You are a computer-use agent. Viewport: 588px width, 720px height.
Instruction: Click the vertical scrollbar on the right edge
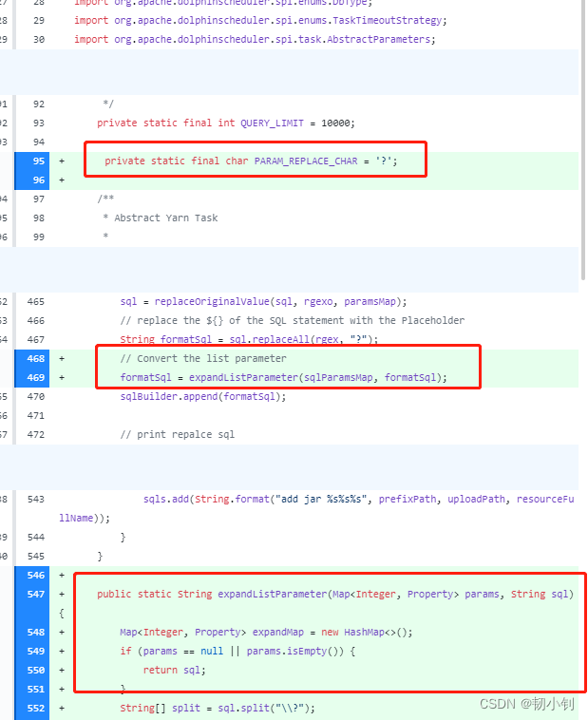click(x=583, y=138)
